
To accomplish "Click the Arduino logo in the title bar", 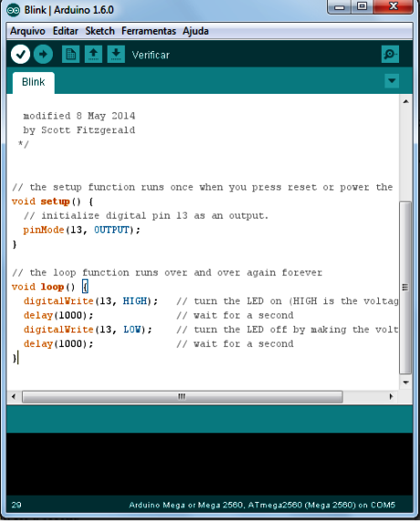I will tap(14, 10).
